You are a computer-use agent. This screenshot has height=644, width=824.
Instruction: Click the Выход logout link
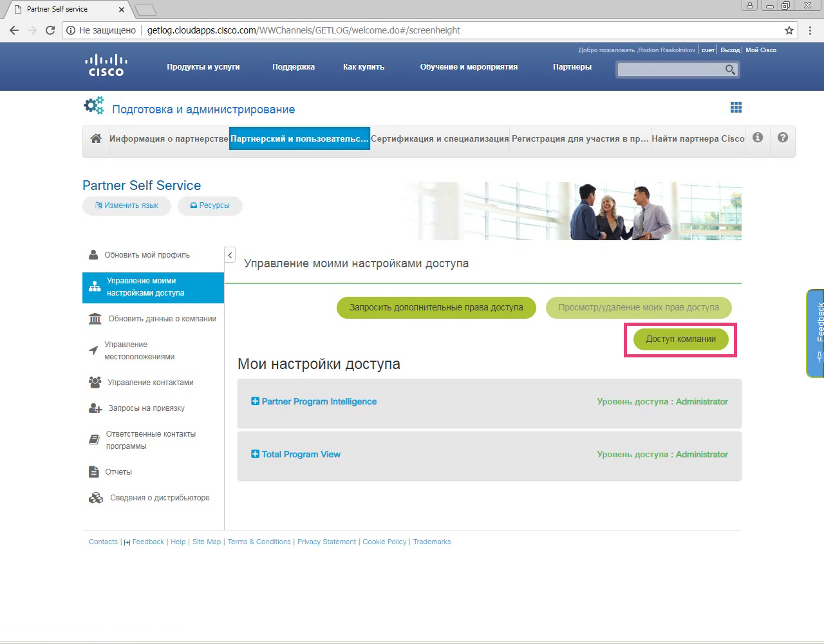pyautogui.click(x=730, y=50)
